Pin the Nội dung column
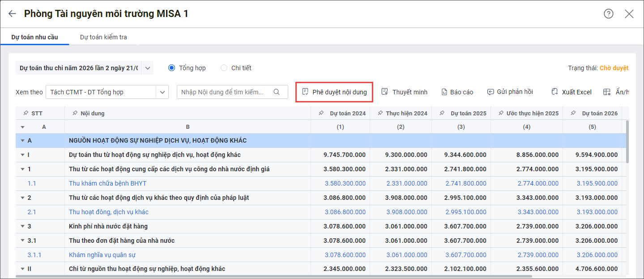 click(x=75, y=114)
